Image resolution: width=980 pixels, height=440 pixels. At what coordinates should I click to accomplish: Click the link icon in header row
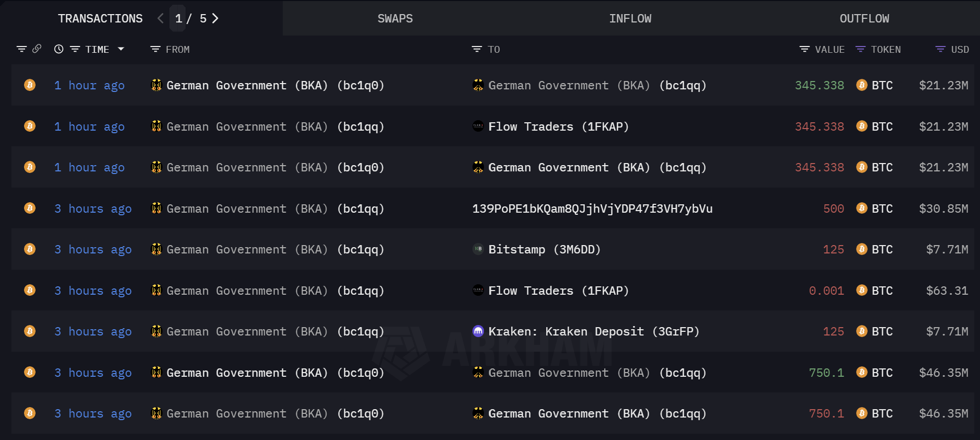click(37, 49)
